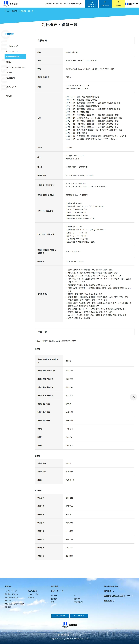
Task: Click the footer Seibu Kensetsu logo
Action: tap(69, 625)
